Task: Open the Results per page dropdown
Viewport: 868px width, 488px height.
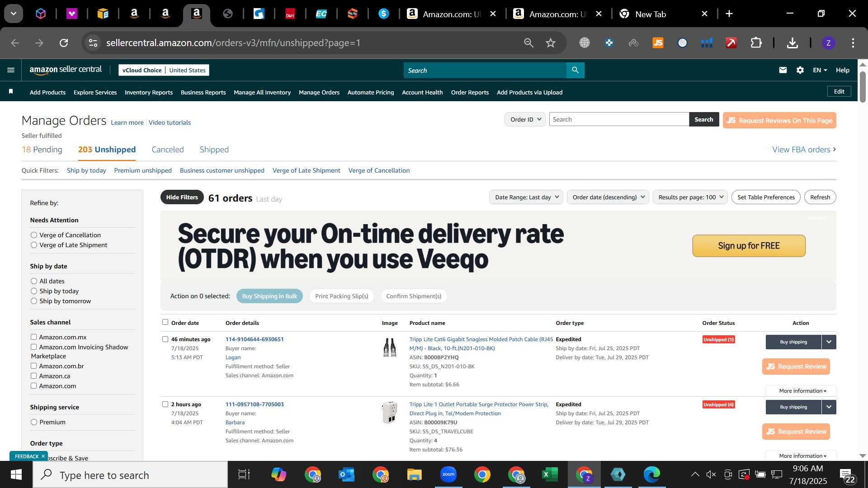Action: point(690,197)
